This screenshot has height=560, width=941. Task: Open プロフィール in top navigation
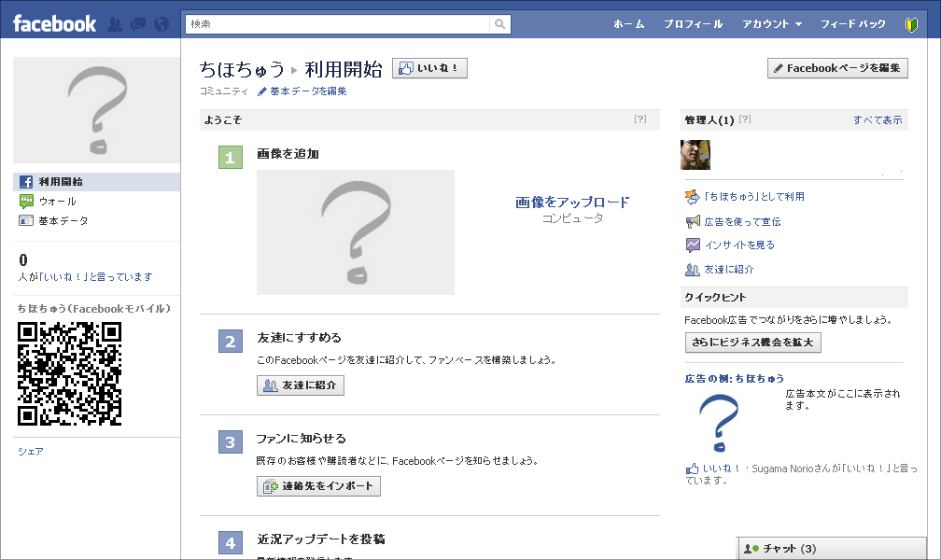(693, 24)
